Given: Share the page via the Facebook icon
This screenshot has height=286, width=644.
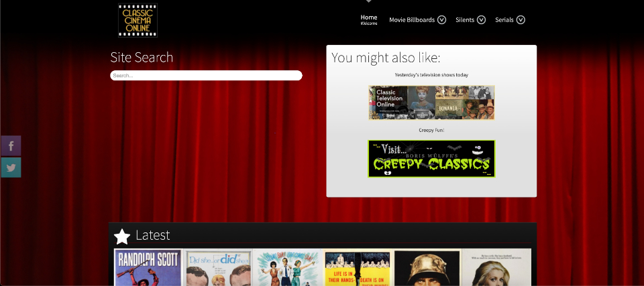Looking at the screenshot, I should pos(11,145).
